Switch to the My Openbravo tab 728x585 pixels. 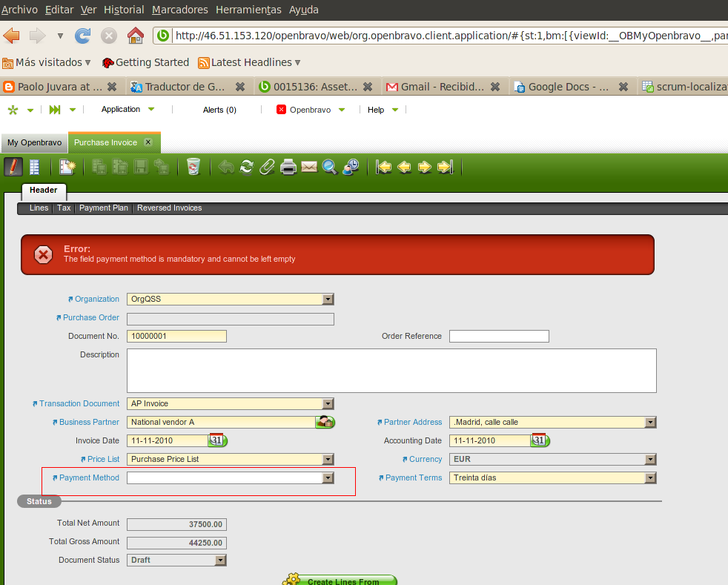pos(34,142)
